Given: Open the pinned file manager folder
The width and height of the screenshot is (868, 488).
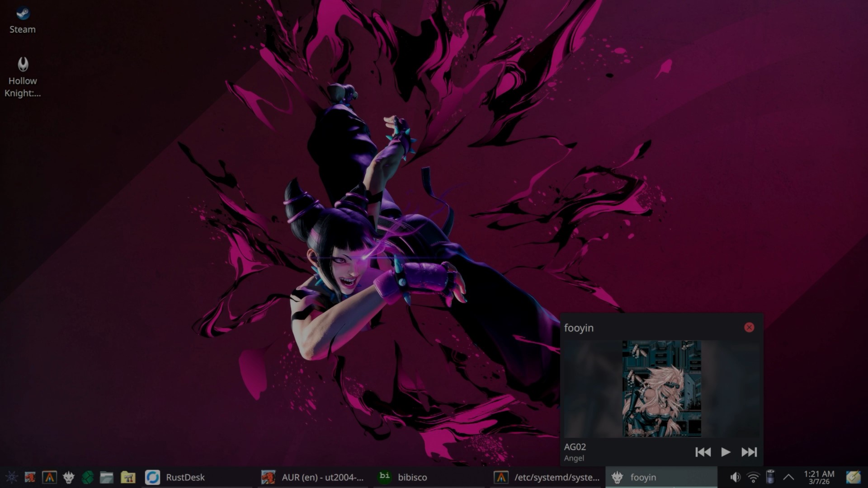Looking at the screenshot, I should click(x=107, y=477).
